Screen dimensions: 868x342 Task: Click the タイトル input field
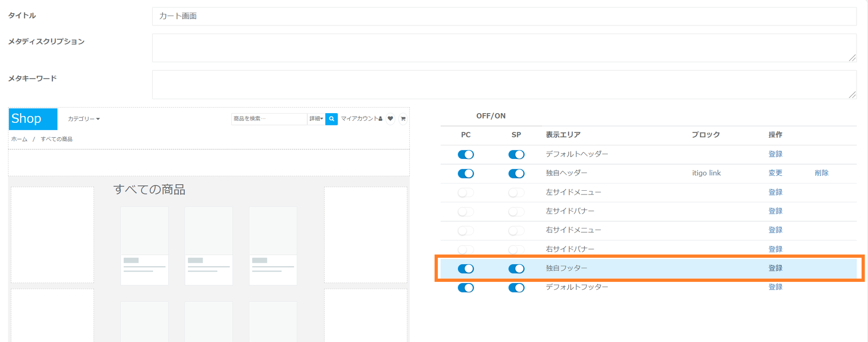click(x=504, y=16)
